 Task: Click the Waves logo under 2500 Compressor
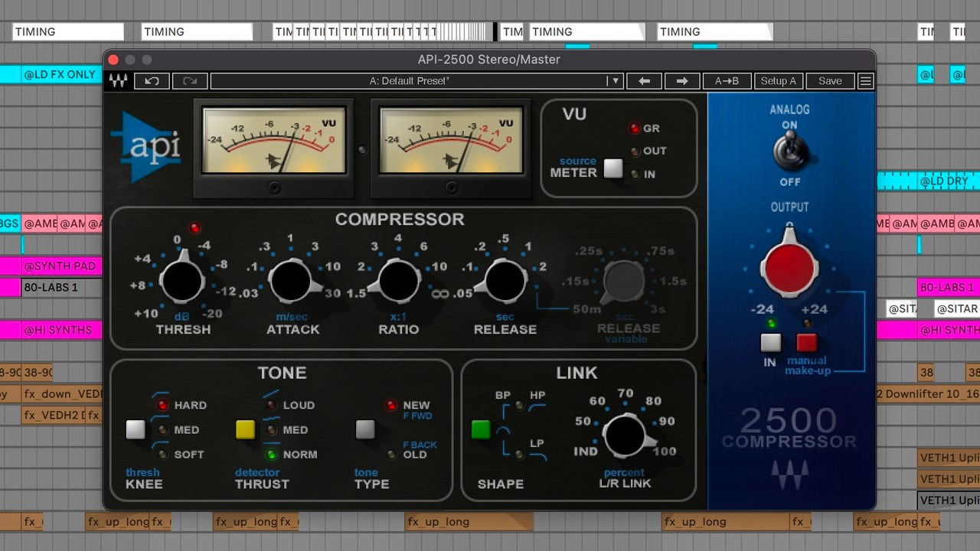[789, 474]
